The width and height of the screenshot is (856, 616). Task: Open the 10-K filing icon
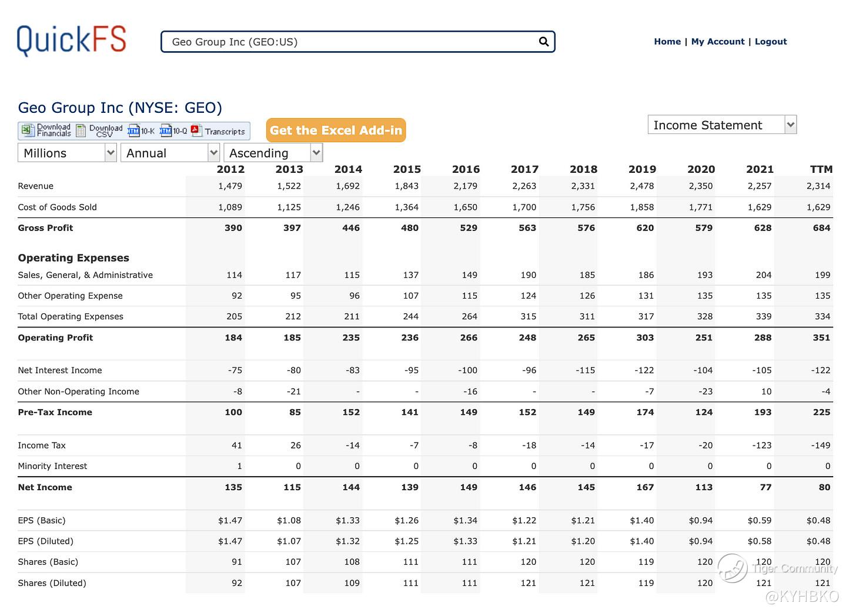click(x=133, y=130)
